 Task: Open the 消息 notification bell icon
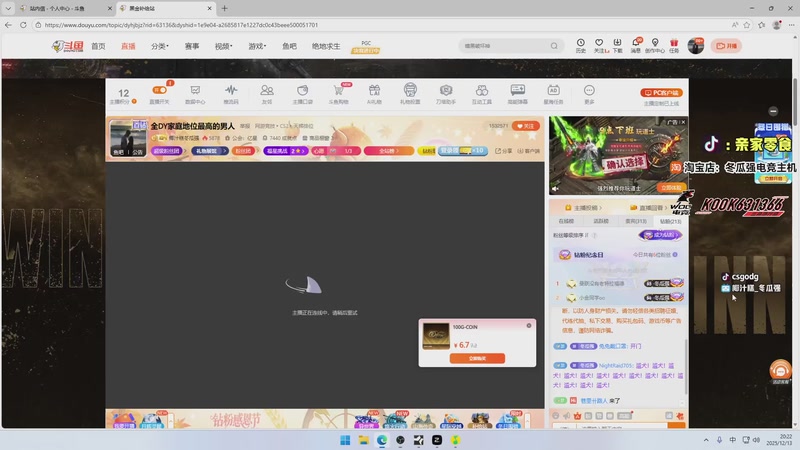(x=636, y=43)
